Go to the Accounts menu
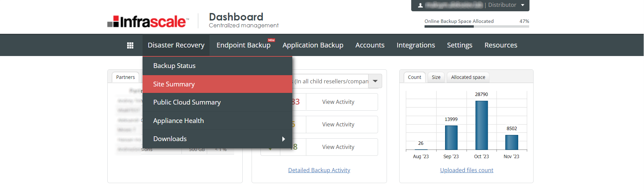The width and height of the screenshot is (644, 193). pyautogui.click(x=370, y=45)
